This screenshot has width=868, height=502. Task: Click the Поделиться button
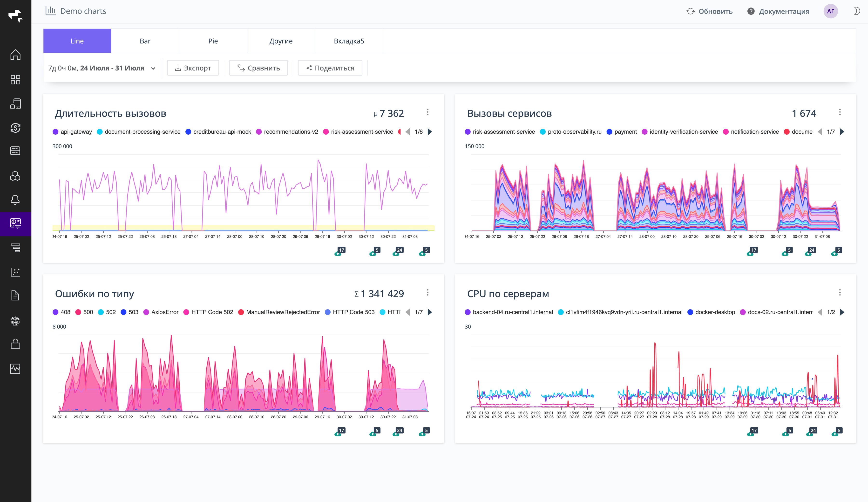tap(330, 68)
